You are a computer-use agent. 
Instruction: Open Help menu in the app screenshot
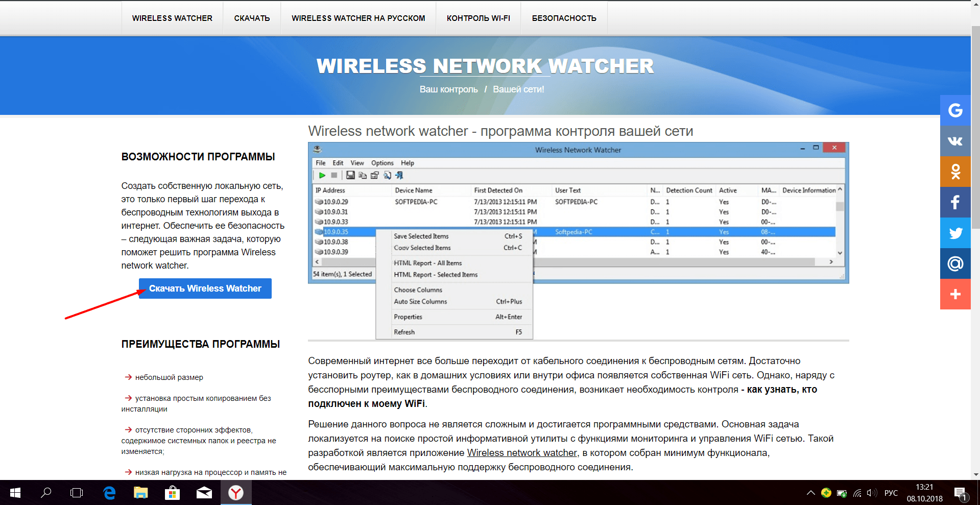408,163
